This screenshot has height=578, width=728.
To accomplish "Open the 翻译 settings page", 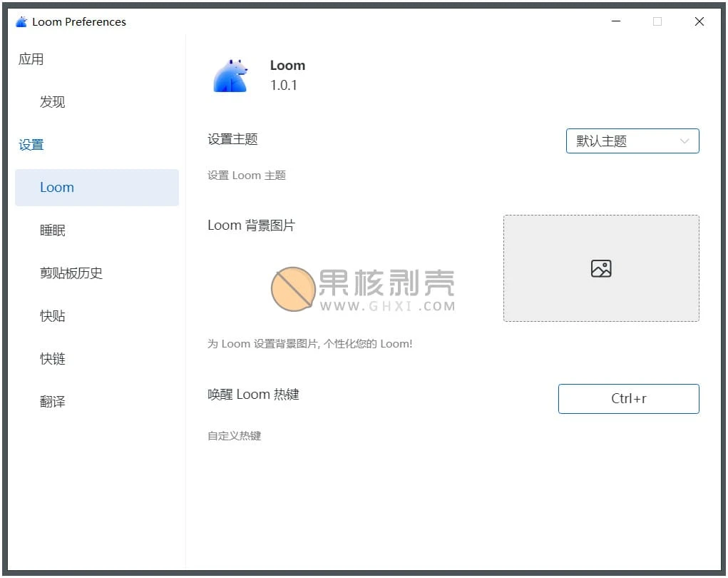I will 53,402.
